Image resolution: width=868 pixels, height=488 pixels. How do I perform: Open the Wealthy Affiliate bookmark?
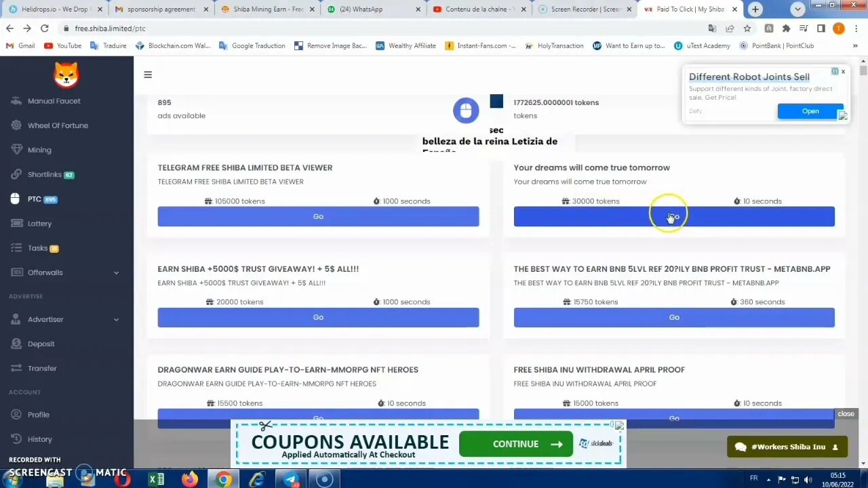[x=406, y=45]
